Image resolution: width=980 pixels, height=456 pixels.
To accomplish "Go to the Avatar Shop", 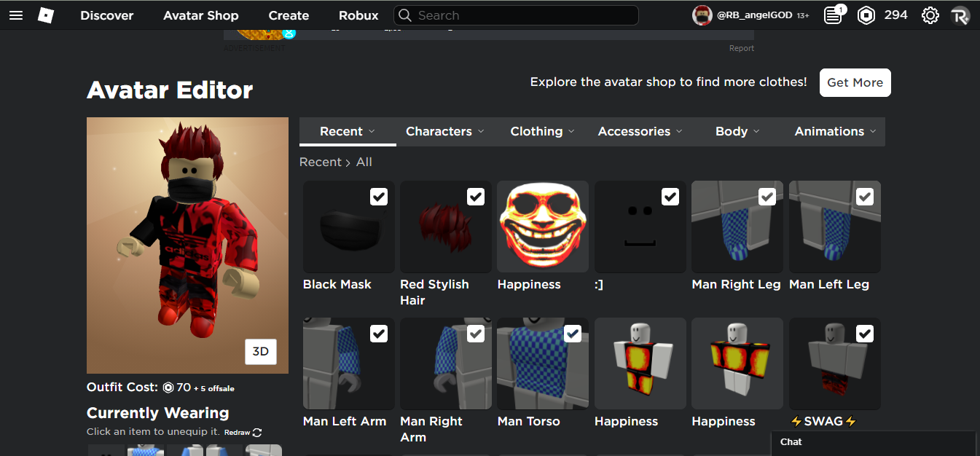I will point(201,15).
